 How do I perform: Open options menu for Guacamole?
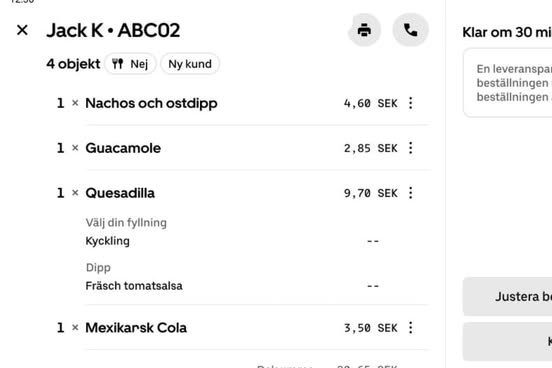pyautogui.click(x=410, y=148)
